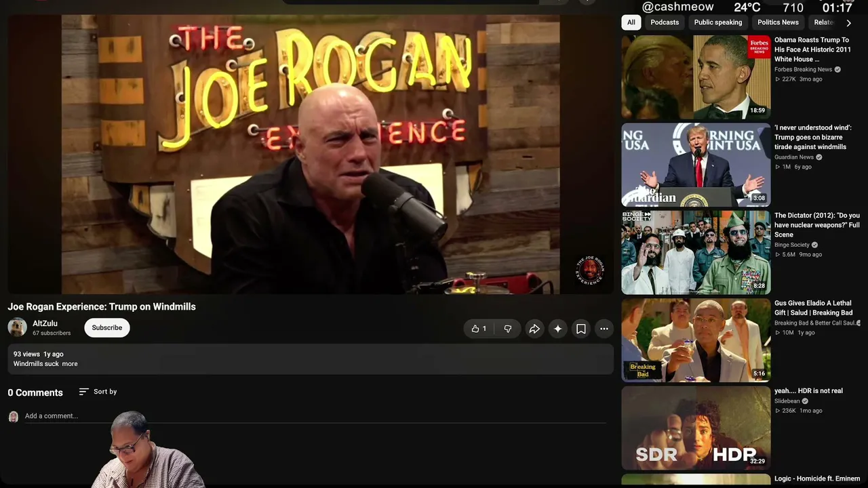Image resolution: width=868 pixels, height=488 pixels.
Task: Click 'yeah.... HDR is not real' title
Action: point(808,391)
